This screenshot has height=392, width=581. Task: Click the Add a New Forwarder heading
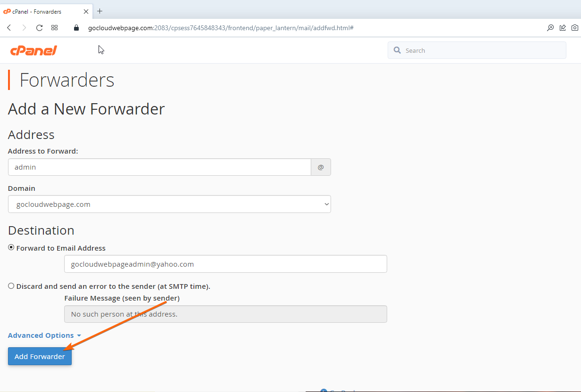[86, 109]
